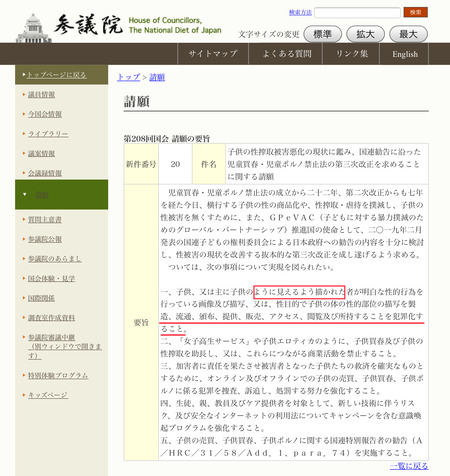Open 今国会情報 in the sidebar

[x=45, y=114]
